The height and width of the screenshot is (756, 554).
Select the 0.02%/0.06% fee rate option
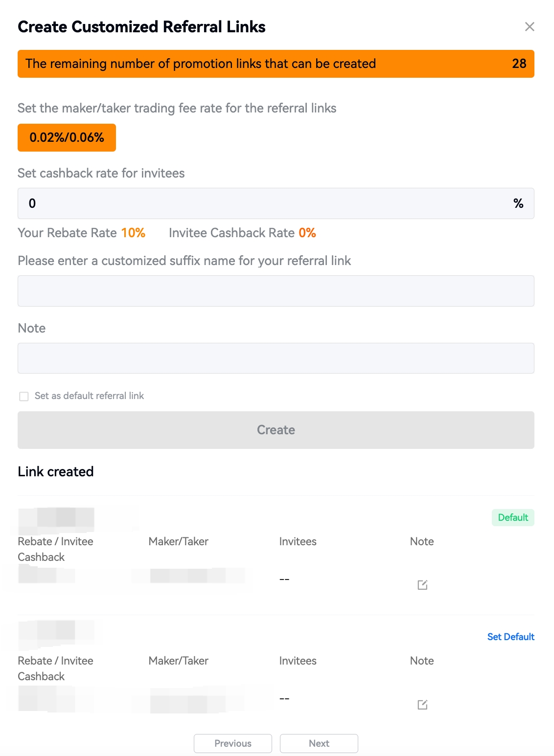[67, 137]
